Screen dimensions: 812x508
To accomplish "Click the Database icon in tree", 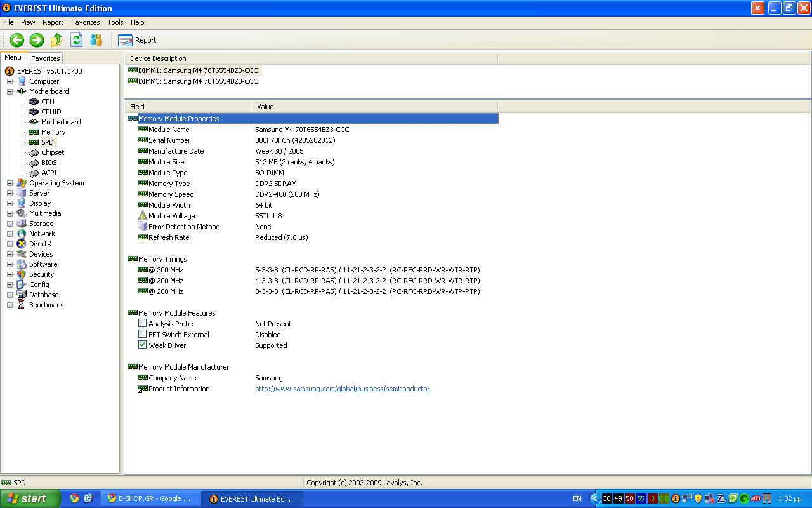I will point(22,295).
